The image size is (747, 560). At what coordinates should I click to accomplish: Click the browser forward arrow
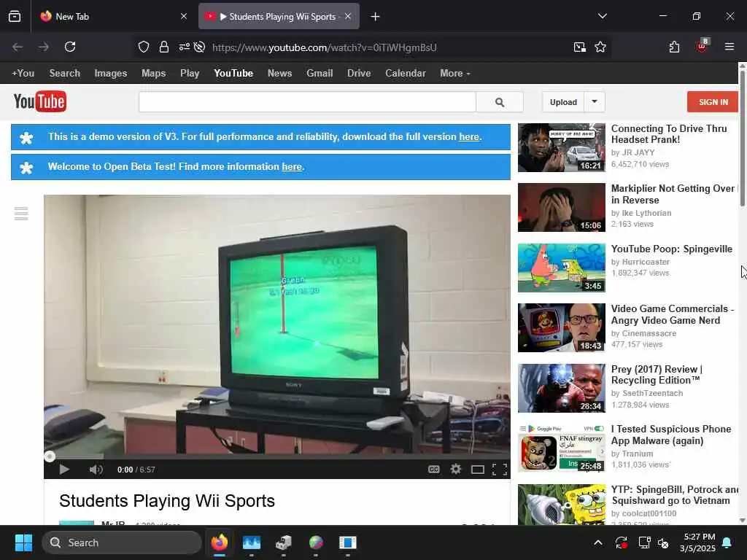point(44,47)
